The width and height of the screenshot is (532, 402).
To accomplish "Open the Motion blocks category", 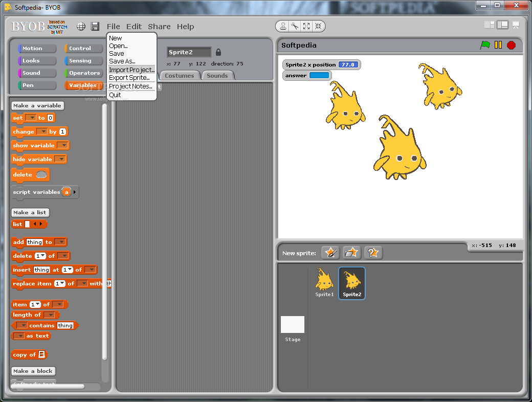I will pos(37,49).
